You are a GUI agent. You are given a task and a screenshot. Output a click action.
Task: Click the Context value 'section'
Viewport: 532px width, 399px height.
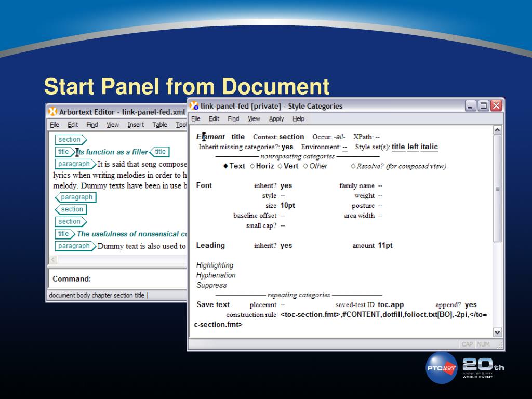point(291,137)
